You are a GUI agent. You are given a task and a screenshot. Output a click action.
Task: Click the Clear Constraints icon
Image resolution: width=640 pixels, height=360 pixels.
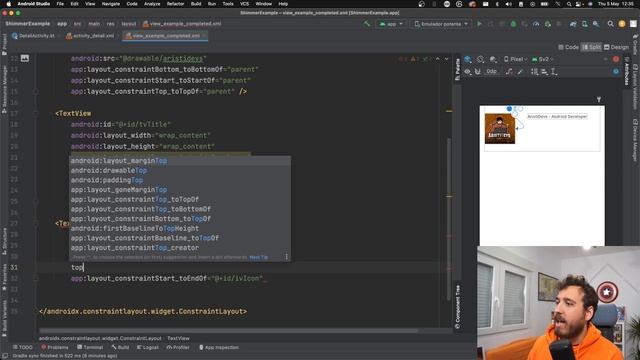(x=509, y=71)
